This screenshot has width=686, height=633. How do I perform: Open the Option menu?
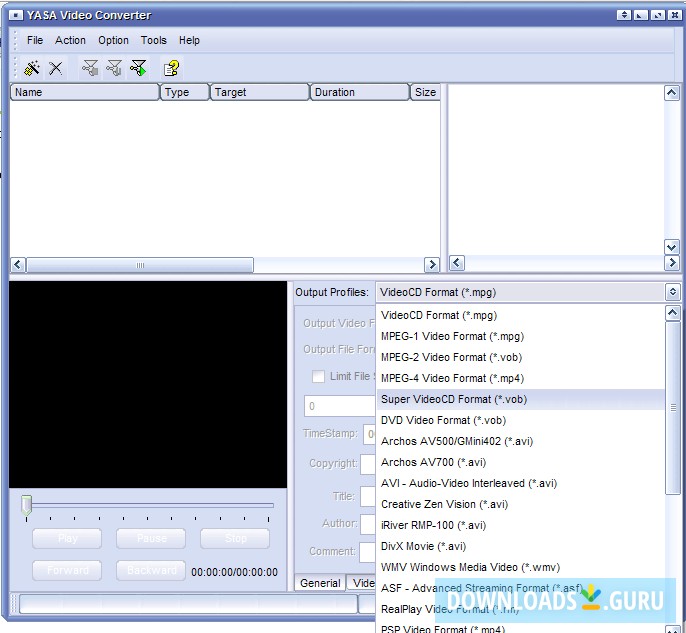click(113, 40)
